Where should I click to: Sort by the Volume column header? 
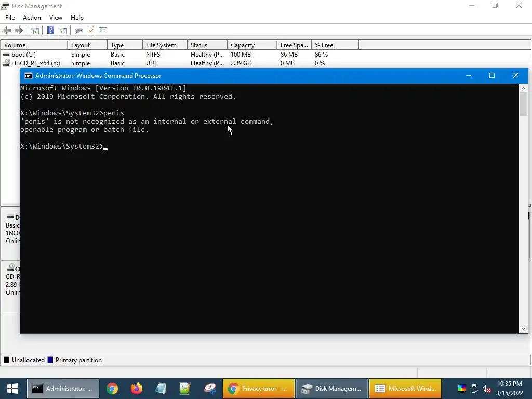click(x=34, y=45)
